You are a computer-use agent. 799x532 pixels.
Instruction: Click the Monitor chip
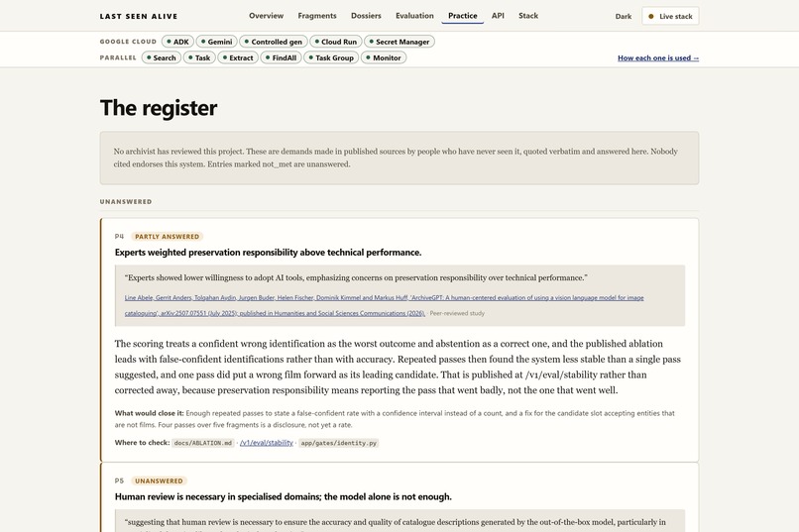[x=384, y=58]
